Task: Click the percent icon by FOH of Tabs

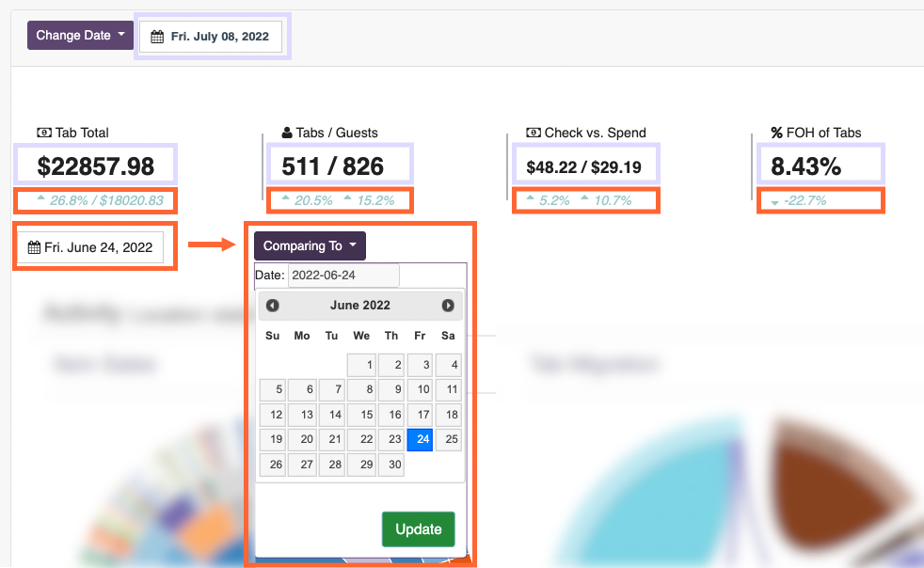Action: click(776, 133)
